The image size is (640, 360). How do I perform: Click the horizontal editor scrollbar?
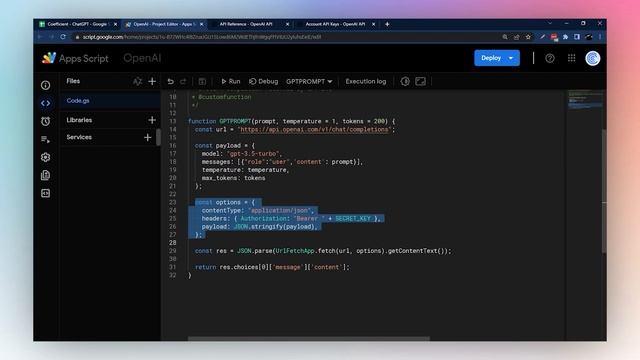pos(309,338)
